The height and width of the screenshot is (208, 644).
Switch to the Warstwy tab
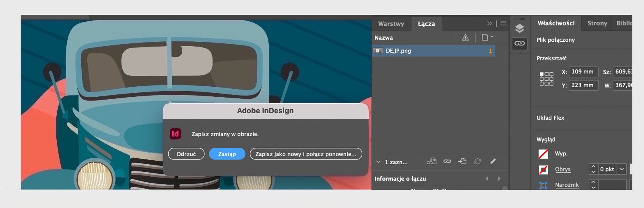(391, 24)
